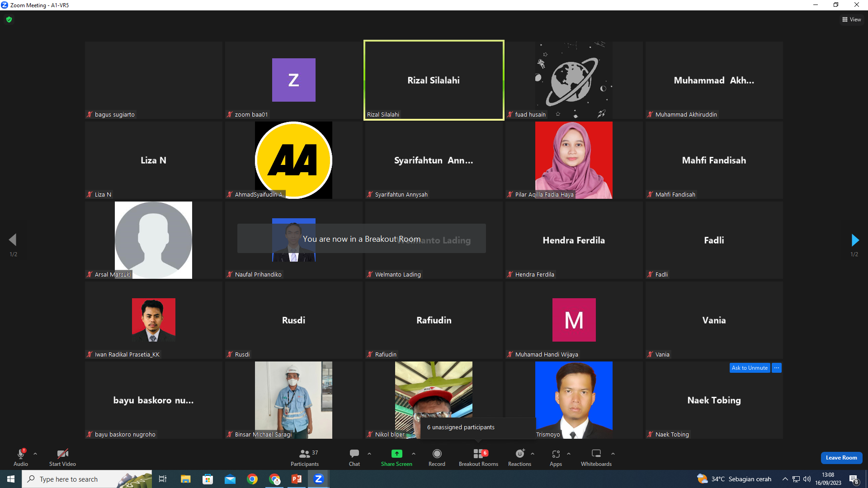Turn on camera with Start Video

coord(62,457)
